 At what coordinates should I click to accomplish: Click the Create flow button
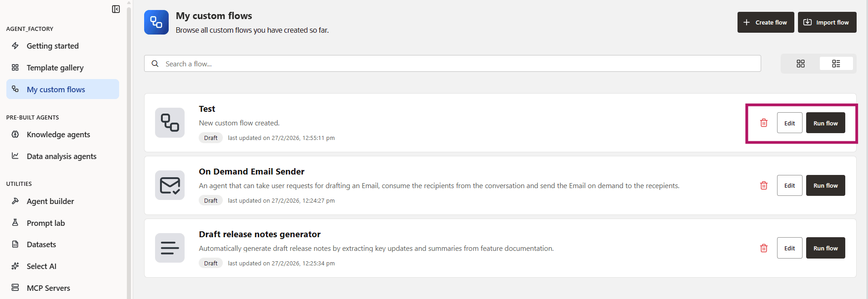(766, 22)
